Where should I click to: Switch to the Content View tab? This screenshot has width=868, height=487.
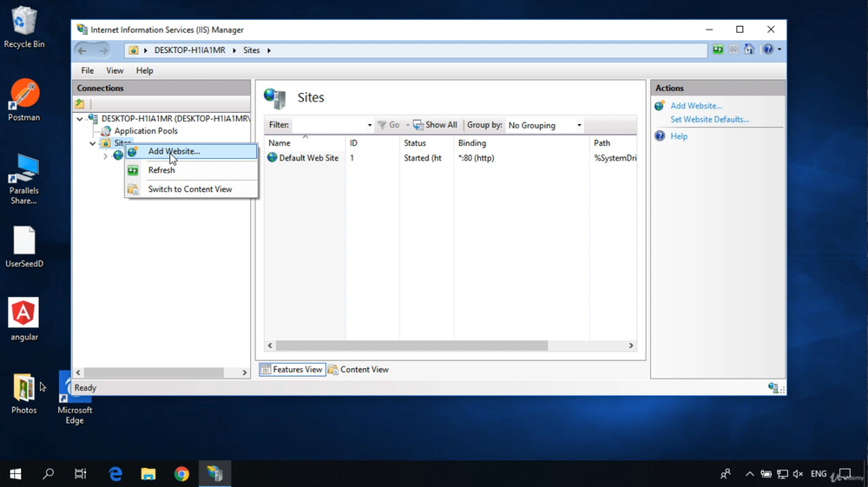358,369
